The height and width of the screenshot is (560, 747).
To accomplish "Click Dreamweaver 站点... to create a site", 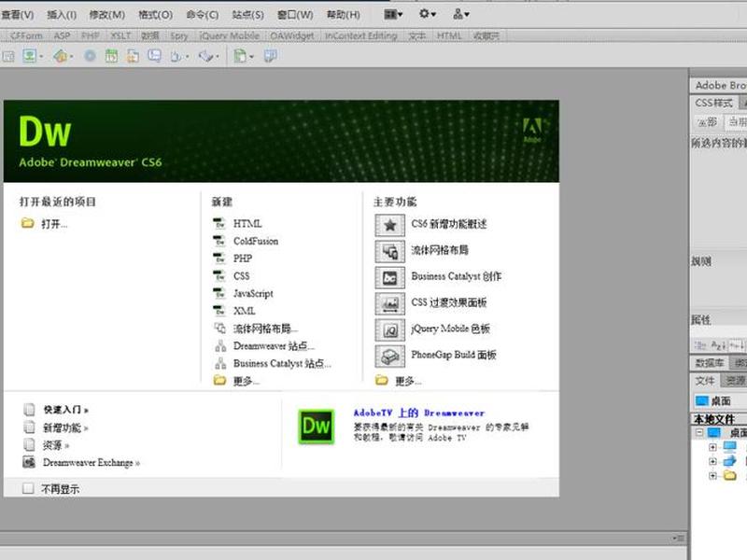I will click(x=274, y=345).
